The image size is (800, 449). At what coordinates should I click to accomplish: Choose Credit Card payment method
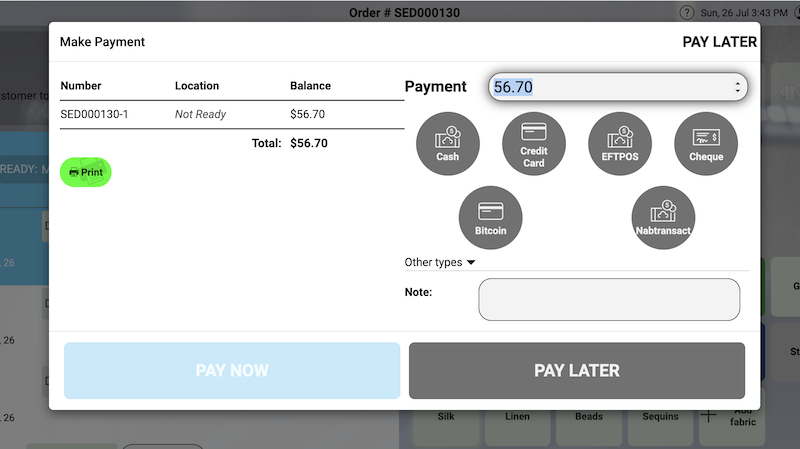click(x=534, y=144)
